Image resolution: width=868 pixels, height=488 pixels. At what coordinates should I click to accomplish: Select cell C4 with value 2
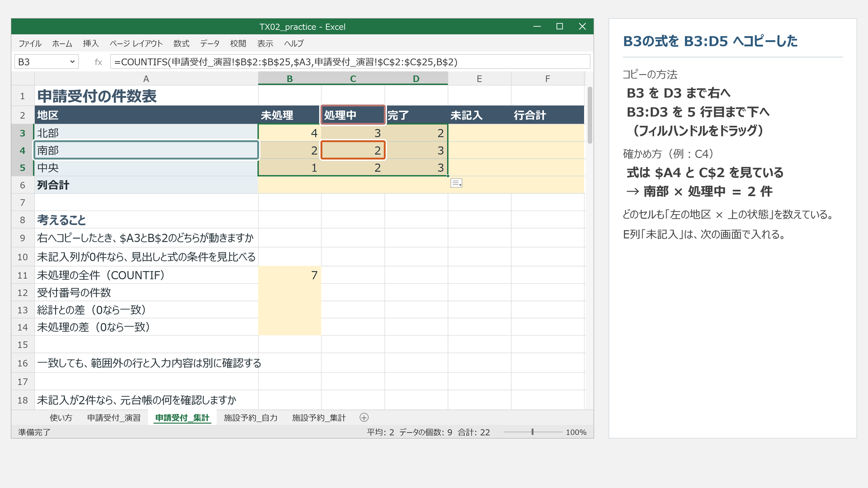pyautogui.click(x=353, y=150)
